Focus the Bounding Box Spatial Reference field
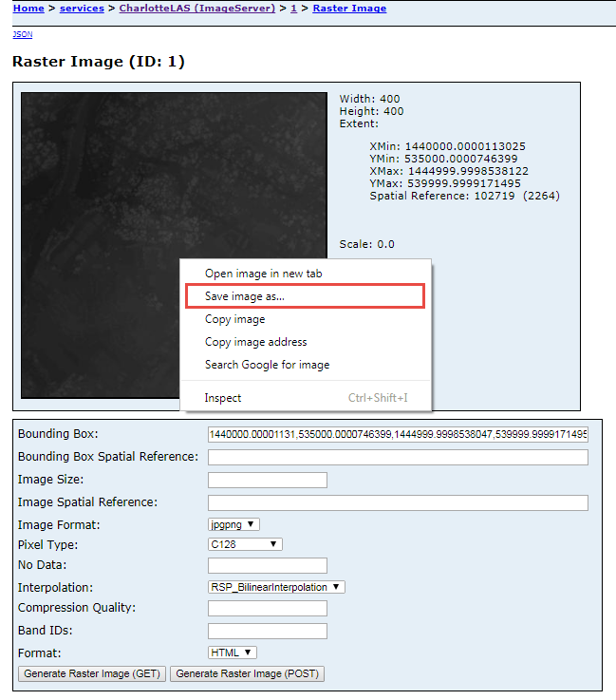Image resolution: width=616 pixels, height=700 pixels. coord(398,457)
